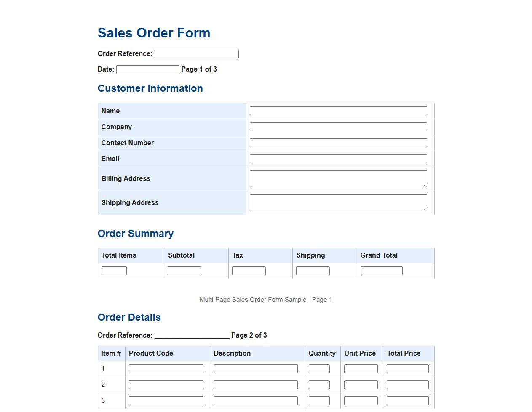Click the Shipping amount input box

313,271
